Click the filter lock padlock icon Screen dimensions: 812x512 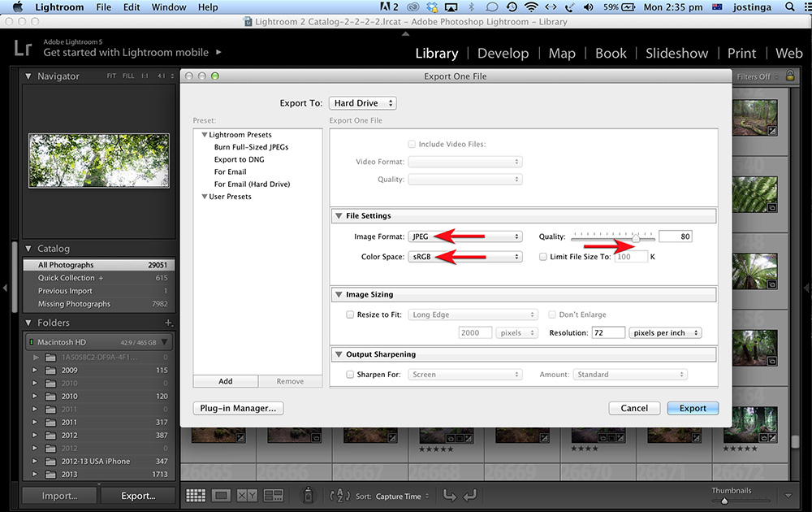coord(790,76)
